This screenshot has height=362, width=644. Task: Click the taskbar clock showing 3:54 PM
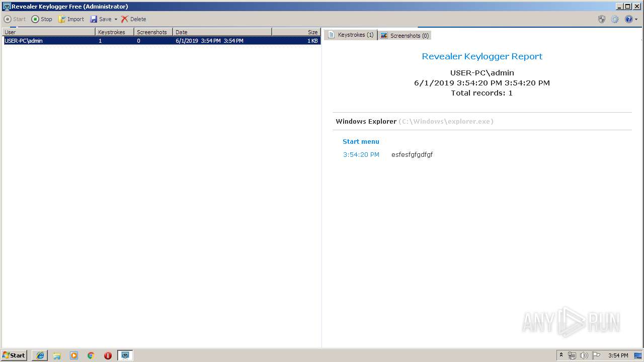(x=618, y=355)
